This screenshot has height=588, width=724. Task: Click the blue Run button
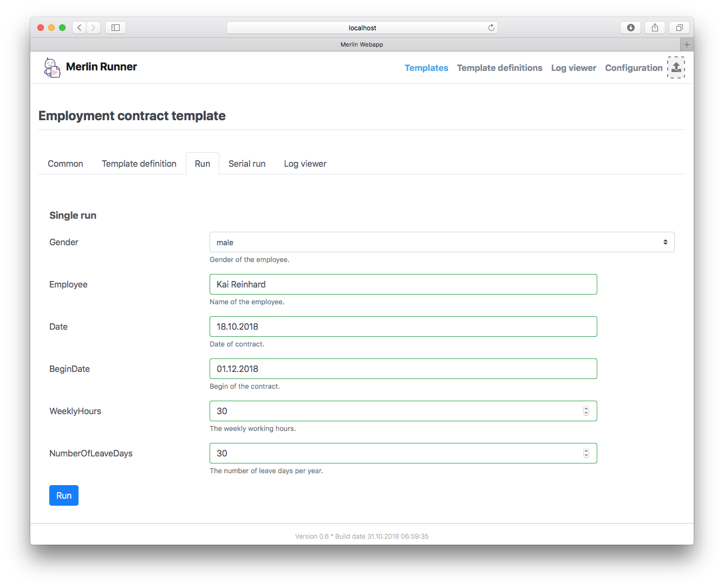pos(63,495)
